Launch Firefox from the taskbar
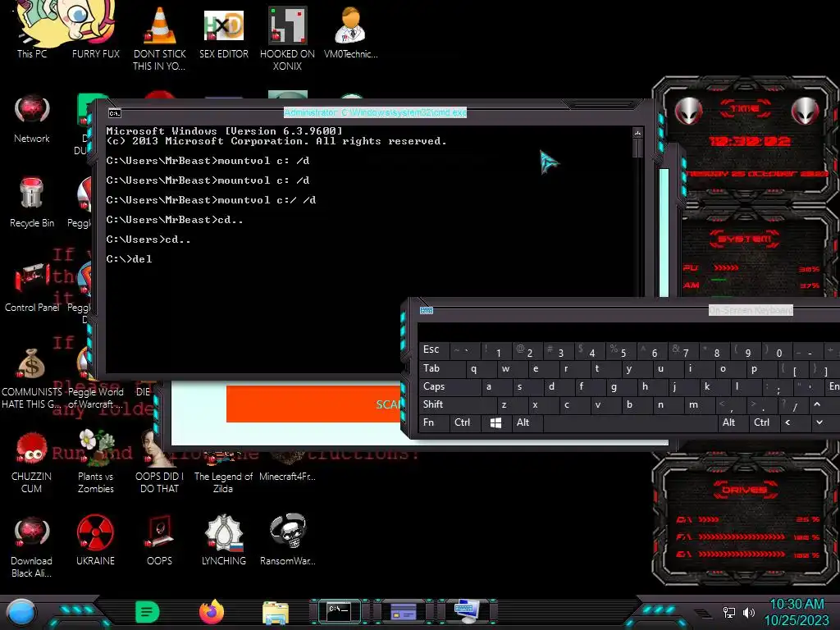The width and height of the screenshot is (840, 630). pyautogui.click(x=212, y=612)
